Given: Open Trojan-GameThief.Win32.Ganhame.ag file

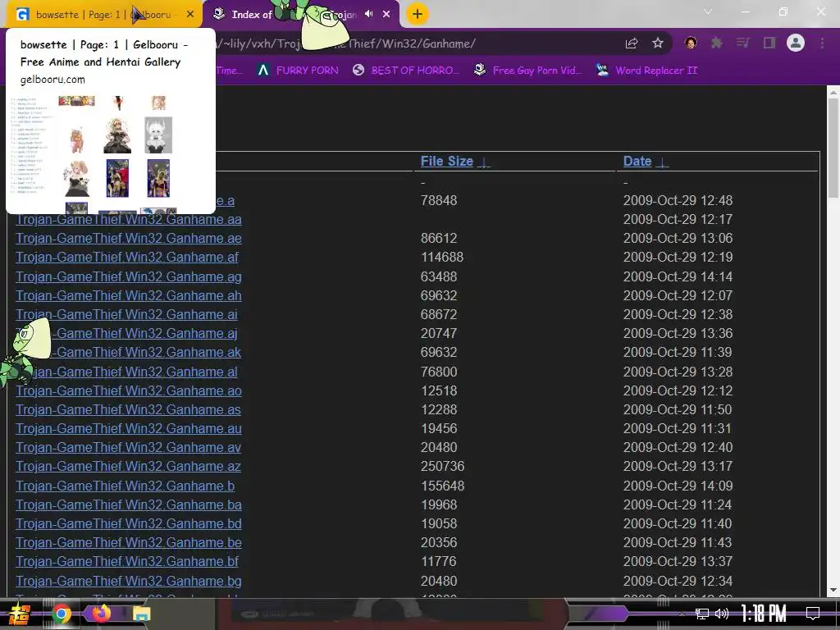Looking at the screenshot, I should tap(129, 277).
